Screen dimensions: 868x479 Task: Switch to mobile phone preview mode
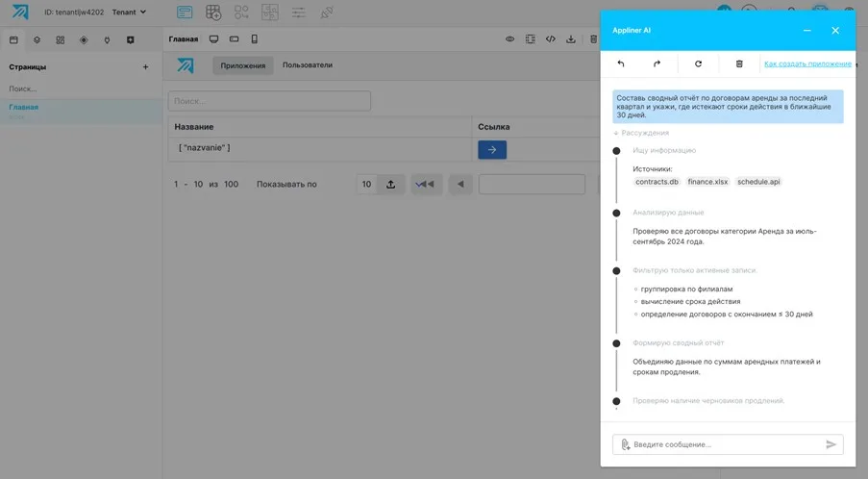coord(254,38)
